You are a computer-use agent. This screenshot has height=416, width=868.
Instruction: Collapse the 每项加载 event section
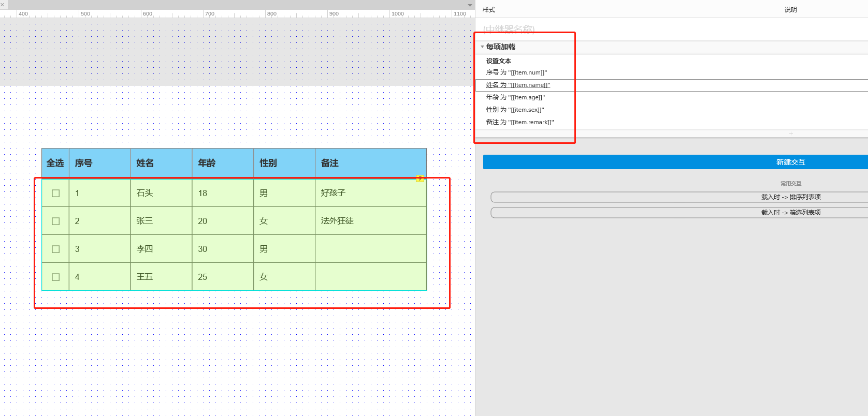pyautogui.click(x=482, y=47)
